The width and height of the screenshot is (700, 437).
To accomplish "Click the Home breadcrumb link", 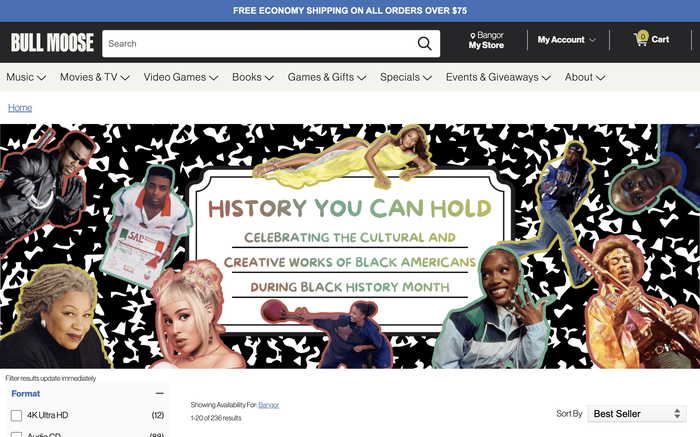I will [20, 108].
